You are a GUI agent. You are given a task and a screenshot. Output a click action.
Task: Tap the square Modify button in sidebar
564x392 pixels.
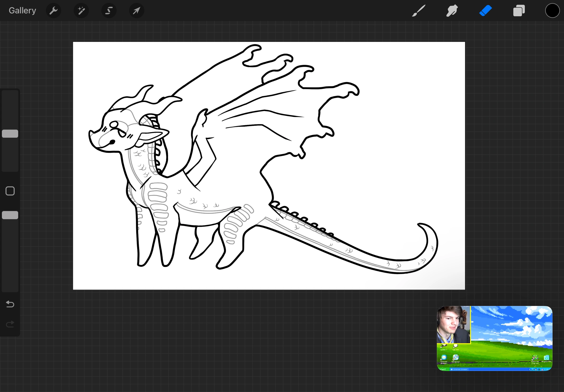10,191
